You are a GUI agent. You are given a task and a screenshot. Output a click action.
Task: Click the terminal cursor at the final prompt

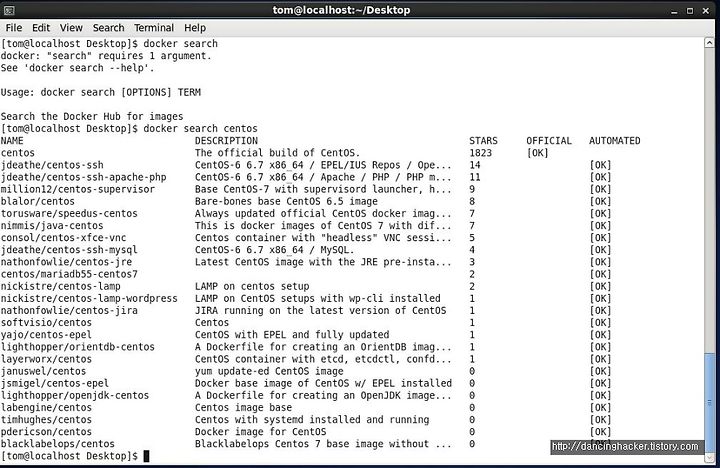146,456
